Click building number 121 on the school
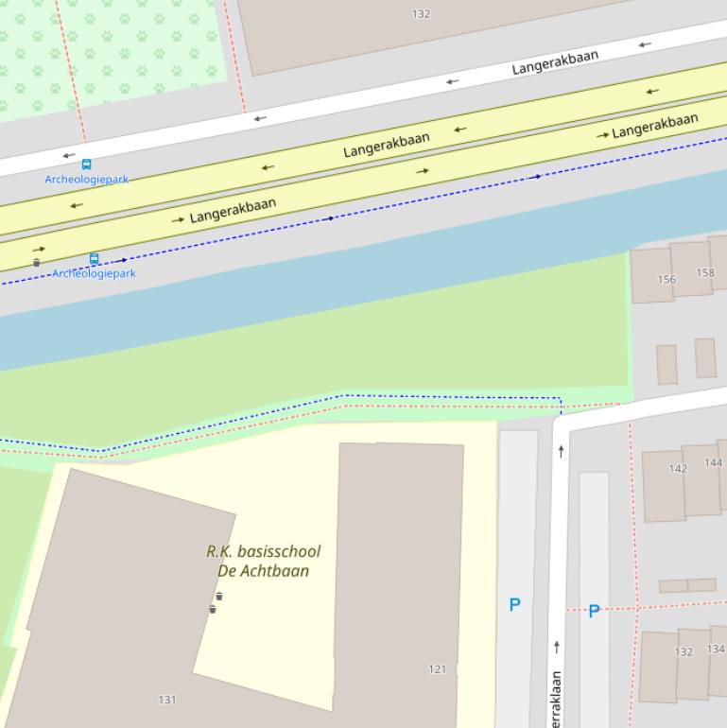The image size is (727, 728). tap(437, 669)
